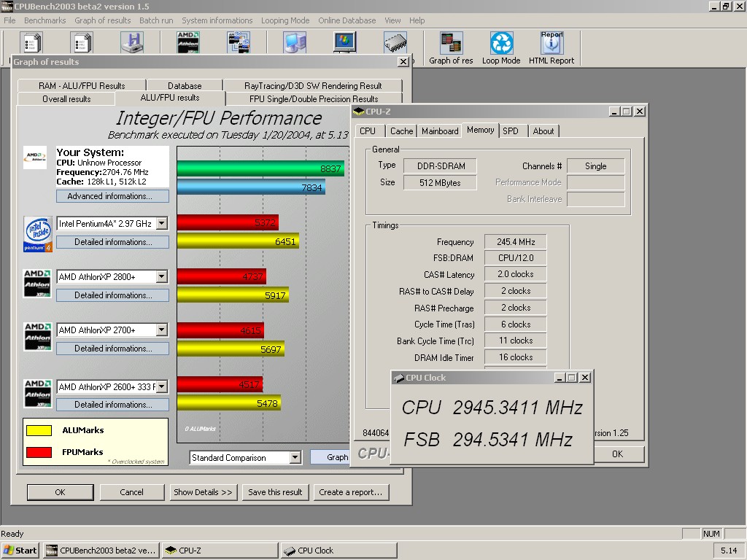Open the Batch run menu

tap(156, 20)
